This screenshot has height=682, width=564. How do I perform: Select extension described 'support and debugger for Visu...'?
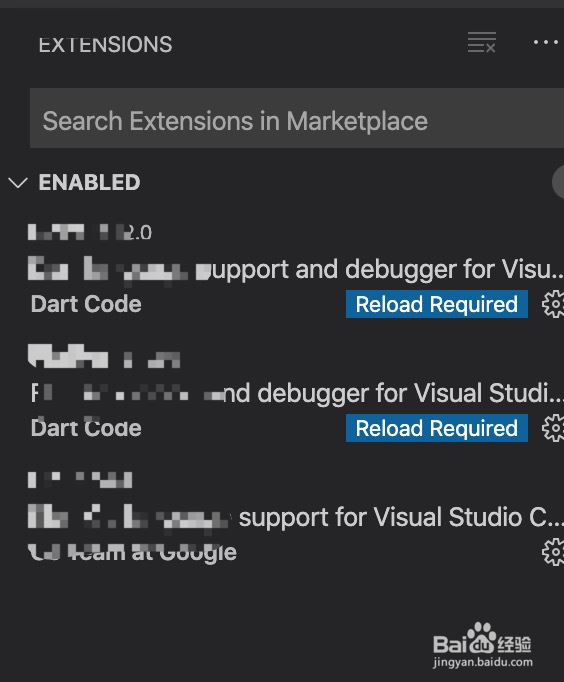click(296, 269)
